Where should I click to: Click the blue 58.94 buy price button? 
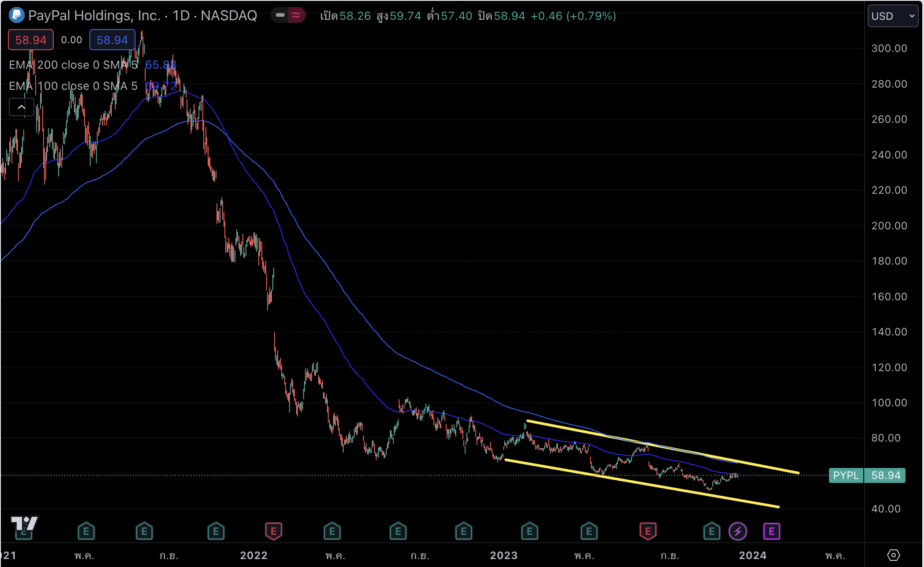[x=112, y=40]
